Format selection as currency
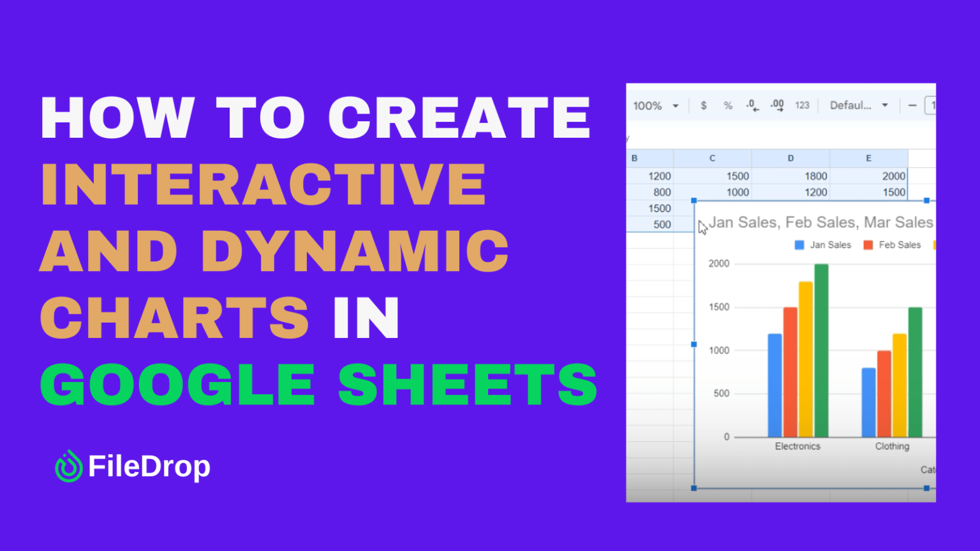Screen dimensions: 980x551 704,106
